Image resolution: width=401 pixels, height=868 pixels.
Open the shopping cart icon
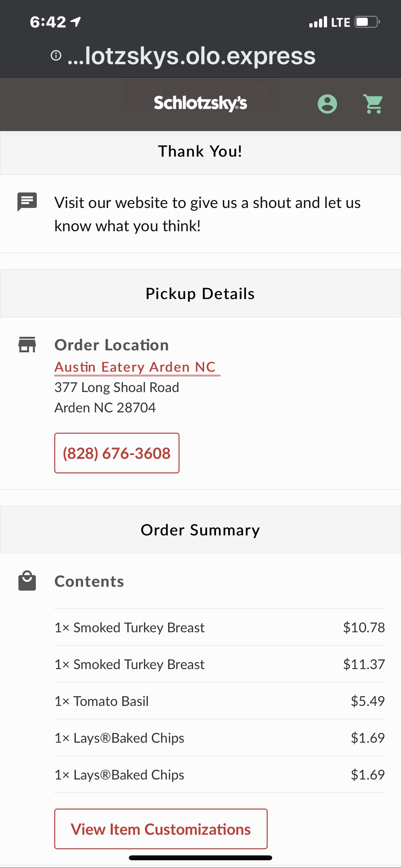point(373,104)
